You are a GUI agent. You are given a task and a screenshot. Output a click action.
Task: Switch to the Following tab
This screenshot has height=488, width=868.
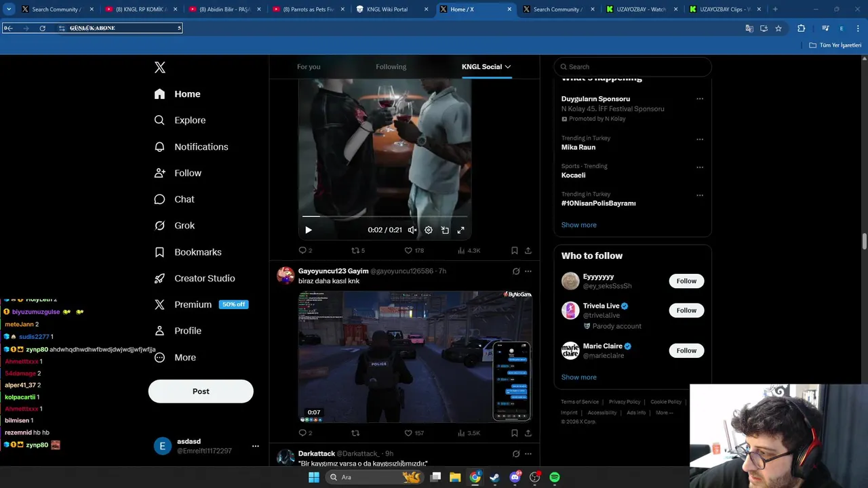coord(391,66)
